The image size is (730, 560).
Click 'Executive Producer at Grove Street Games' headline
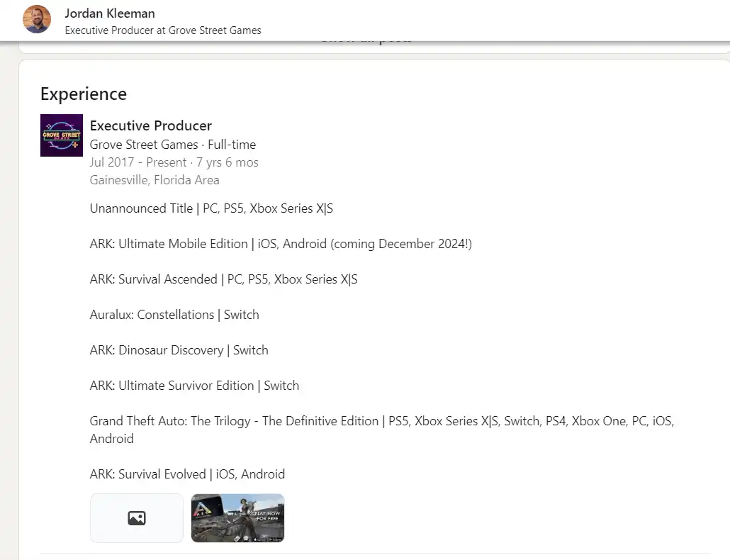click(163, 30)
